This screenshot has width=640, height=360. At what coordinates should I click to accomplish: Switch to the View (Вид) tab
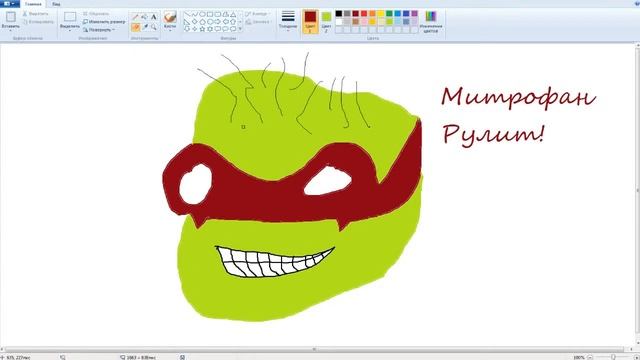pos(56,4)
